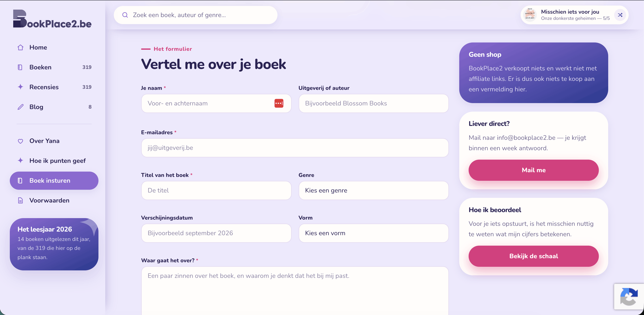This screenshot has width=644, height=315.
Task: Click Onze donkerste geheimen — 5/5 text
Action: point(575,18)
